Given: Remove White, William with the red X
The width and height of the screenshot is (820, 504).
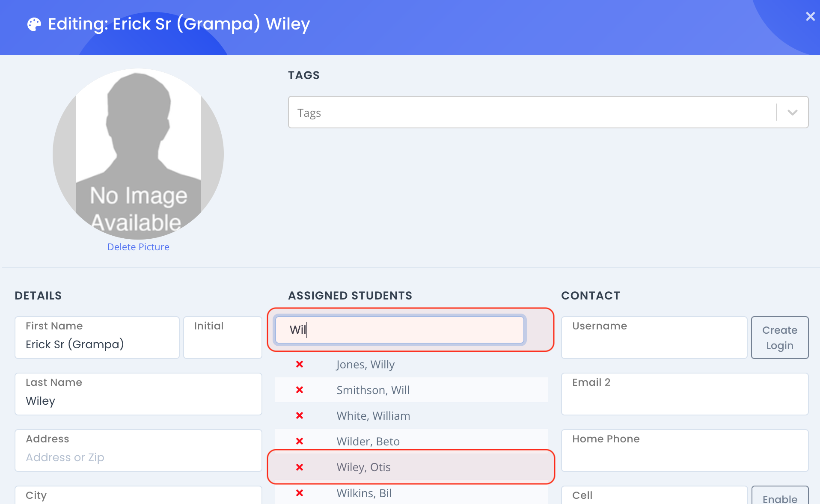Looking at the screenshot, I should click(300, 415).
